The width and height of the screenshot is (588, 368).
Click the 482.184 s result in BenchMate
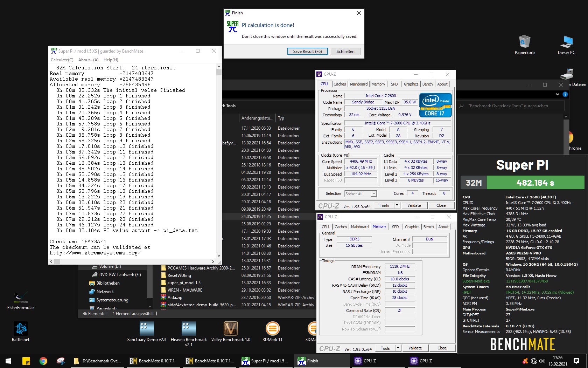point(535,183)
